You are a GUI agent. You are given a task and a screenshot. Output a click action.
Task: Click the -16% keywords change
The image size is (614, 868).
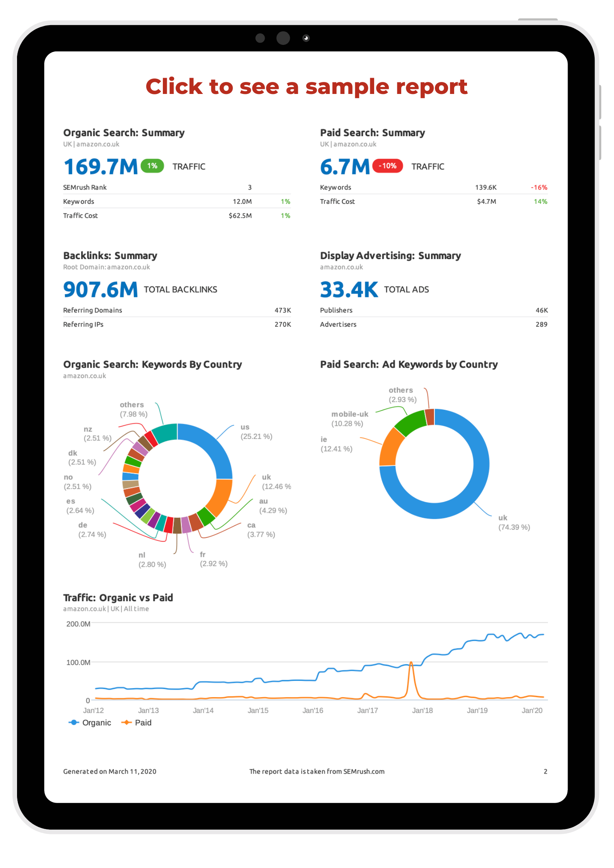tap(539, 188)
